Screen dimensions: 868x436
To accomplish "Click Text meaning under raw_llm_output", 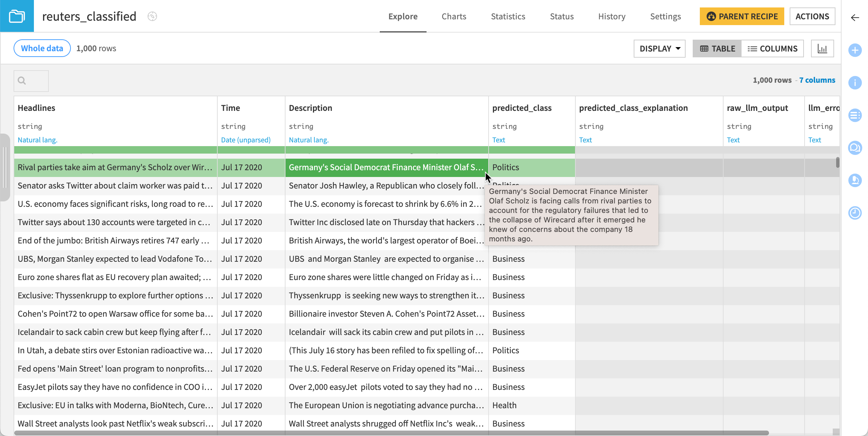I will click(733, 140).
